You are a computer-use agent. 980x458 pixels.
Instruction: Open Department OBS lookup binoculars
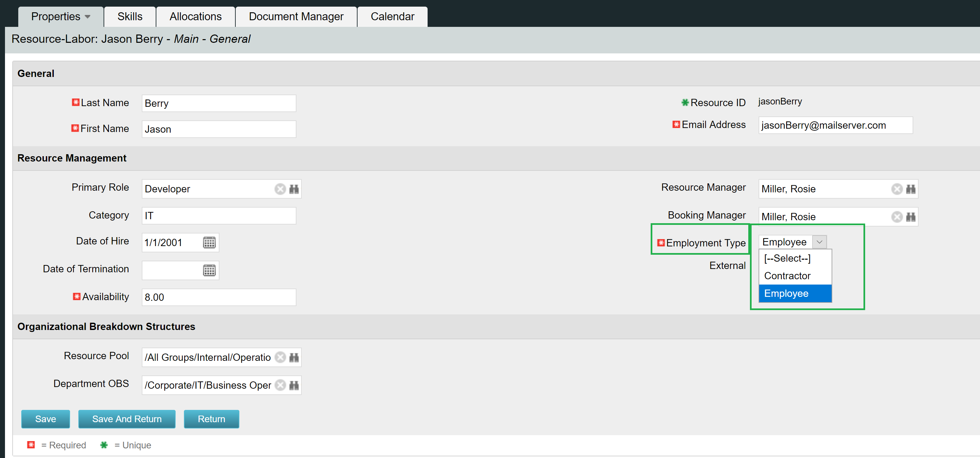(294, 385)
